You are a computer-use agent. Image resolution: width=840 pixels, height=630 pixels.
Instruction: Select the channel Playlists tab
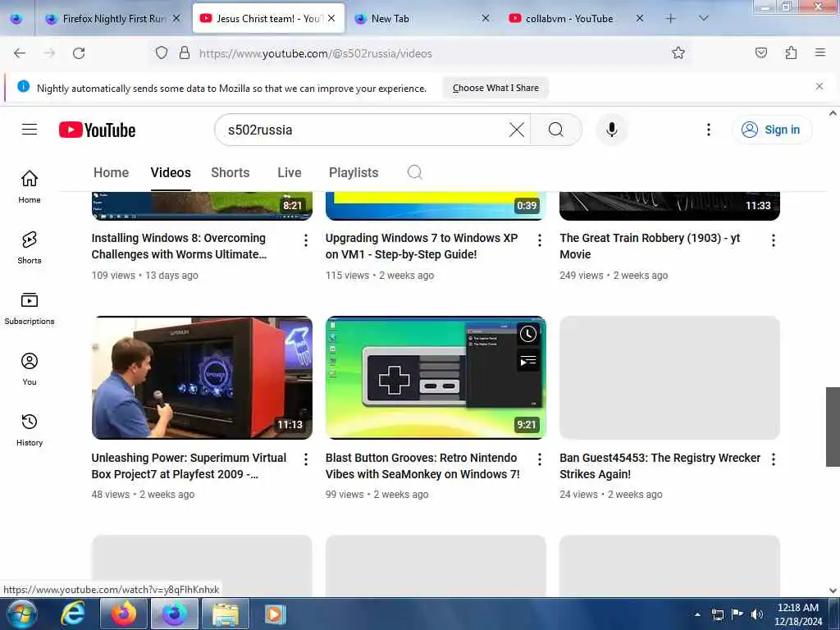[354, 172]
